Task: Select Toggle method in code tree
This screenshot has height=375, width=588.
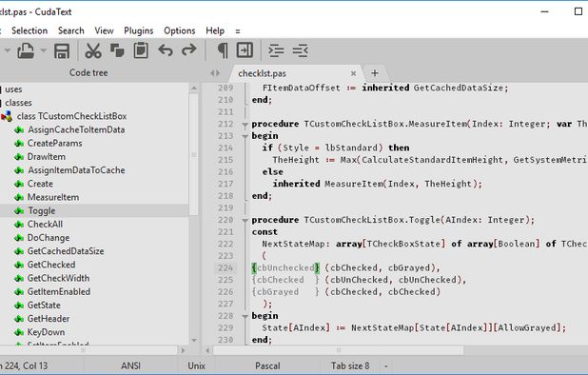Action: coord(42,210)
